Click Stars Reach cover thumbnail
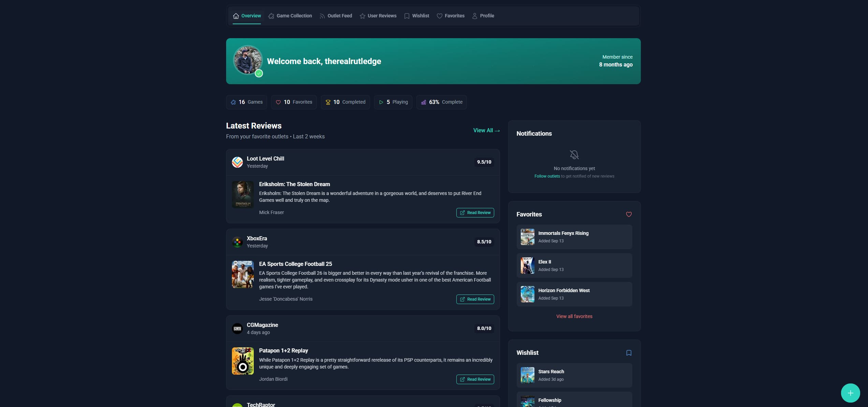 point(527,375)
